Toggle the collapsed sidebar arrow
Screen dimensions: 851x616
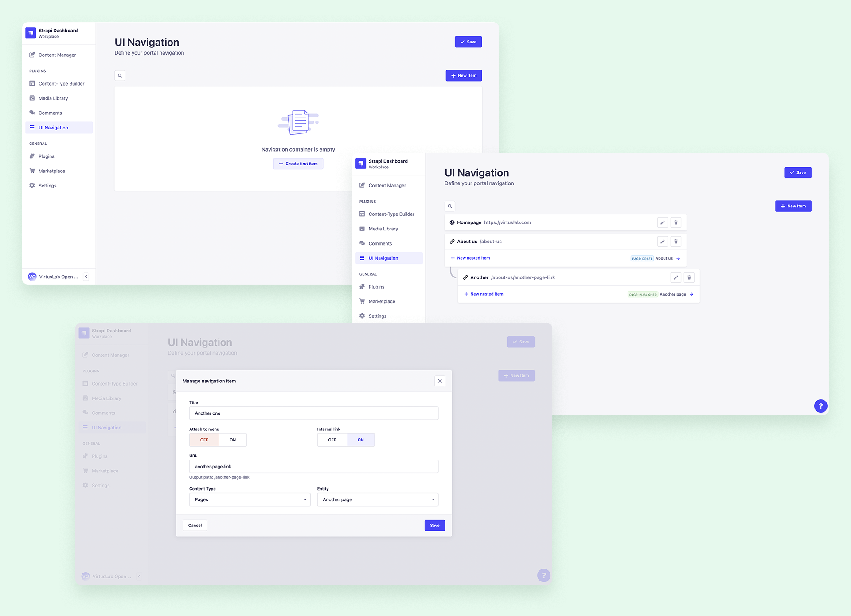click(x=86, y=276)
